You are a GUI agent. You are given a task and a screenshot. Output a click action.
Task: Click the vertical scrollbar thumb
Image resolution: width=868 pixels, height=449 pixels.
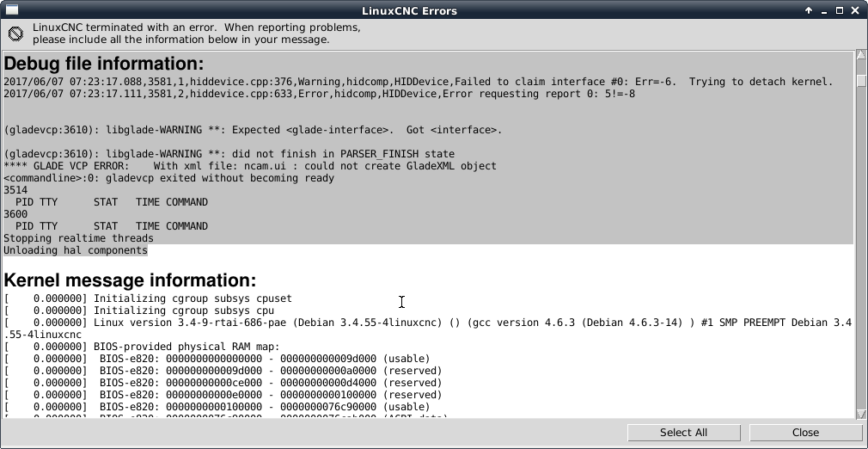pyautogui.click(x=861, y=80)
